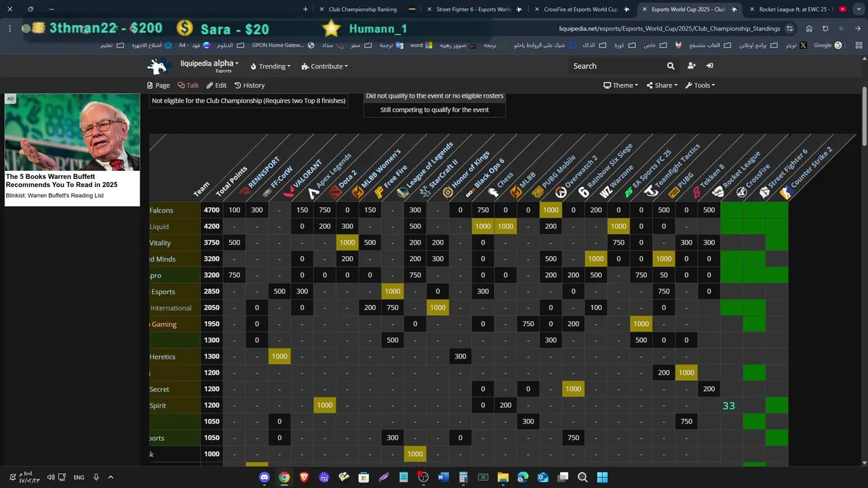868x488 pixels.
Task: Click the CrossFire header icon
Action: (x=742, y=192)
